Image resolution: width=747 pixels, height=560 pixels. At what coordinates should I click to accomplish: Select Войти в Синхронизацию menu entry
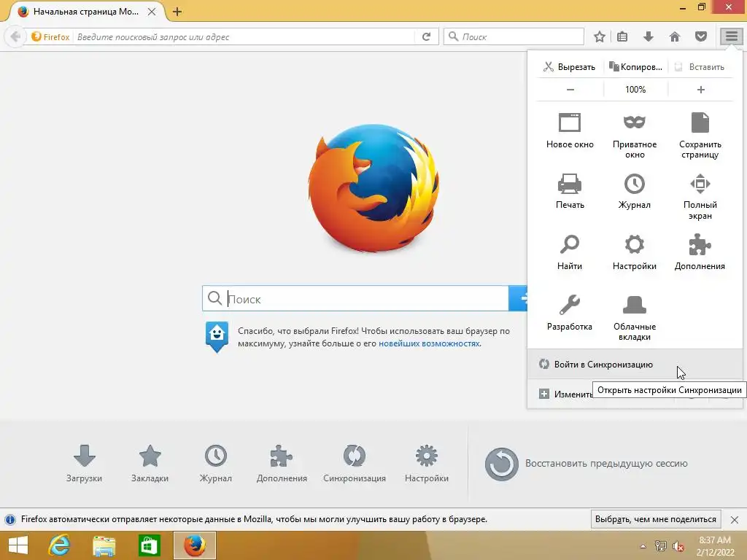coord(635,365)
